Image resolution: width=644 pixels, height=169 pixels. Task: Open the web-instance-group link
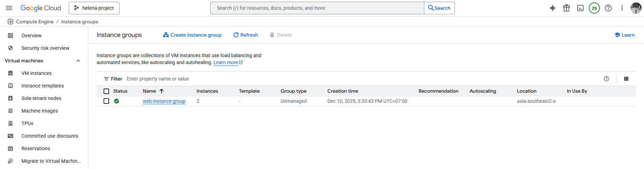164,101
